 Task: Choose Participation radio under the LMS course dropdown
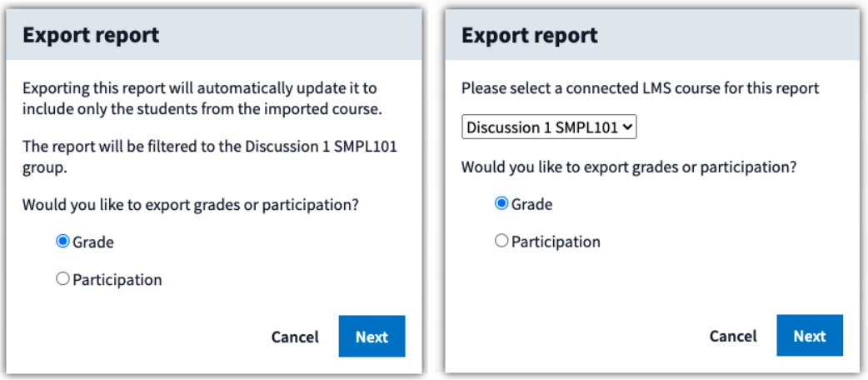point(501,241)
